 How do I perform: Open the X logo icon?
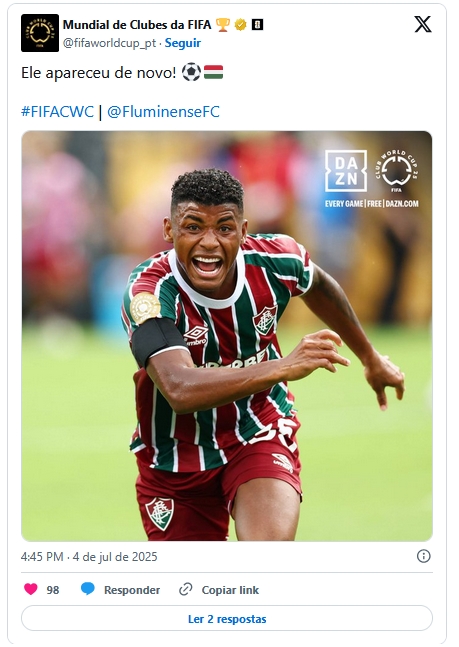423,24
